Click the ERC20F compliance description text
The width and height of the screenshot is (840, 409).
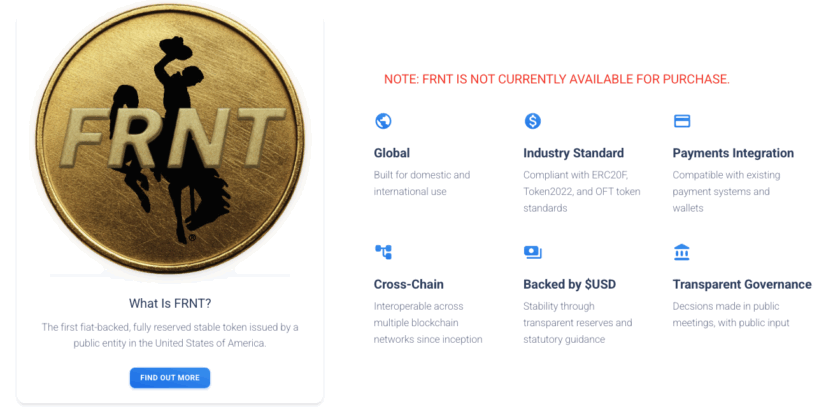[581, 191]
